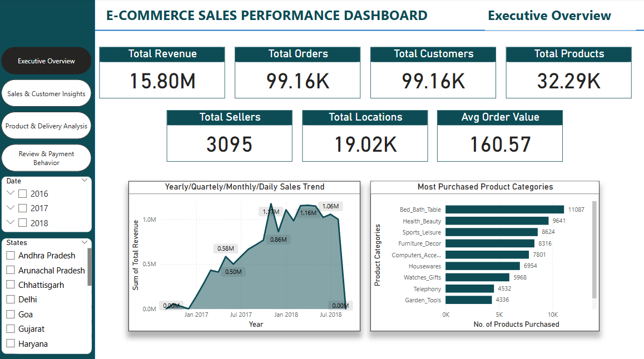Check the 2017 year checkbox
The height and width of the screenshot is (359, 644).
pyautogui.click(x=22, y=207)
